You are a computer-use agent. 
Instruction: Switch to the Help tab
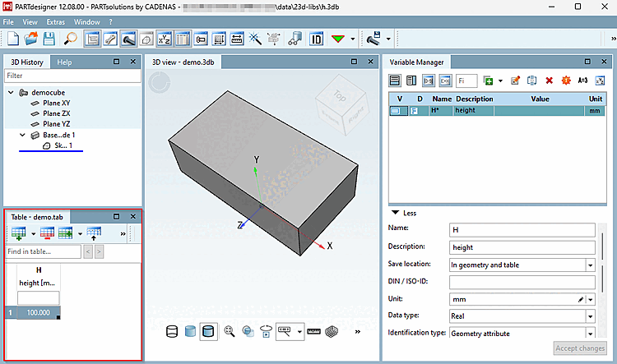[x=64, y=62]
